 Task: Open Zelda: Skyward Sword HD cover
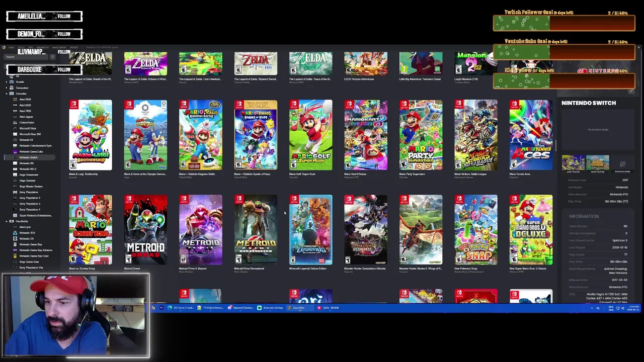[256, 64]
